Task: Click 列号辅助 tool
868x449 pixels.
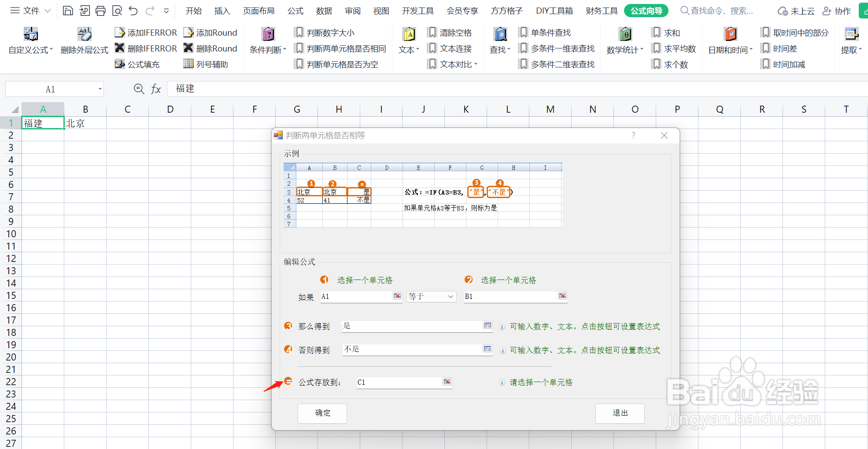Action: coord(206,64)
